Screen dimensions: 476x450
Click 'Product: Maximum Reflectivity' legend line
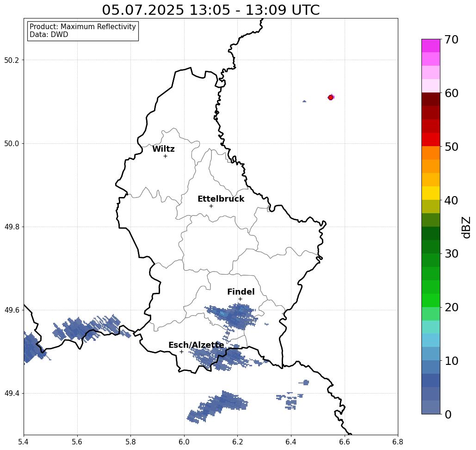point(82,27)
